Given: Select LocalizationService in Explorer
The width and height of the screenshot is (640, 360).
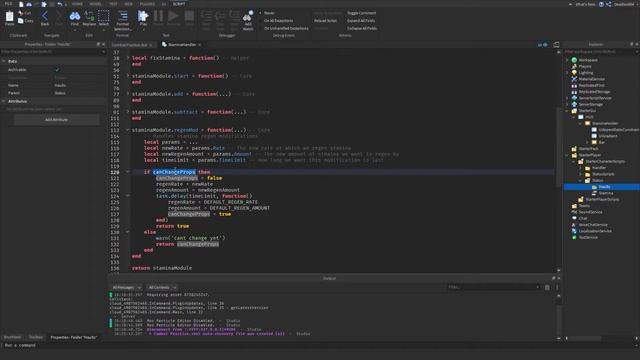Looking at the screenshot, I should (x=595, y=231).
